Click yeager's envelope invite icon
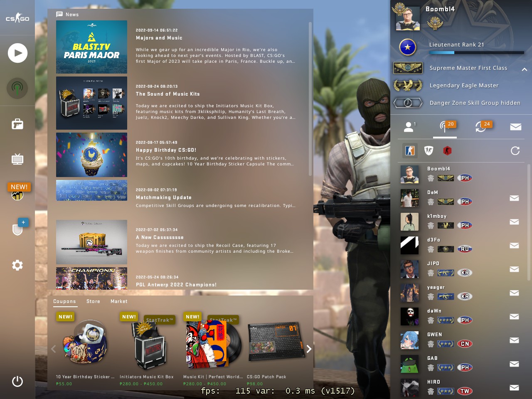Screen dimensions: 532x399 pos(514,293)
